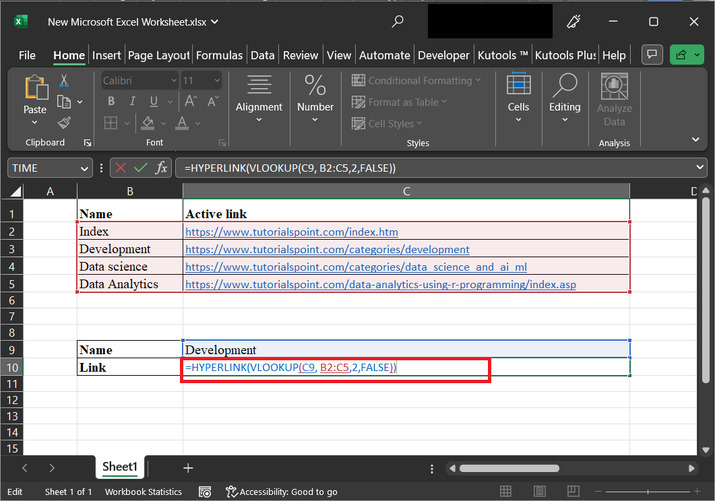715x501 pixels.
Task: Add a new sheet with plus icon
Action: coord(188,467)
